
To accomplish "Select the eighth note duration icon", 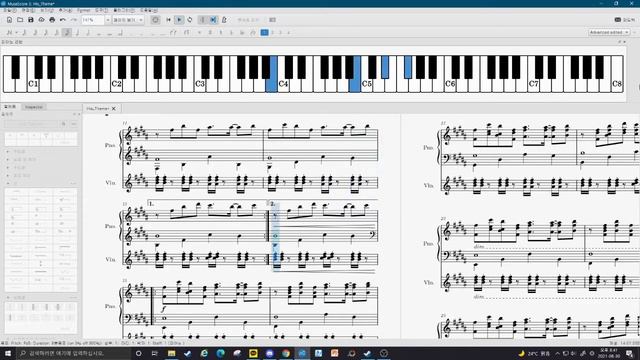I will 56,32.
